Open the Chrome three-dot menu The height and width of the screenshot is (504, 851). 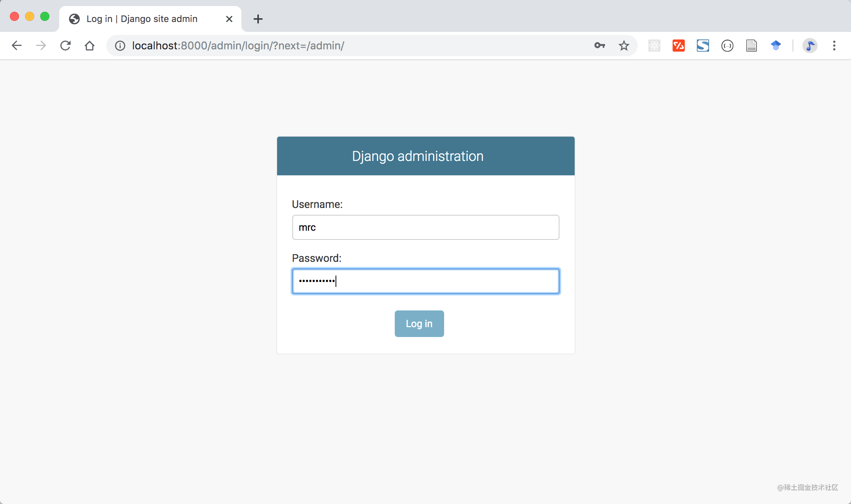pos(834,46)
